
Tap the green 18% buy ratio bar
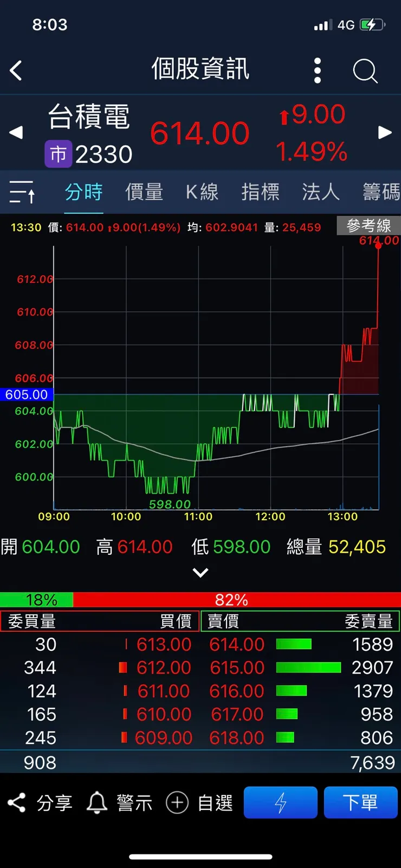click(x=36, y=600)
